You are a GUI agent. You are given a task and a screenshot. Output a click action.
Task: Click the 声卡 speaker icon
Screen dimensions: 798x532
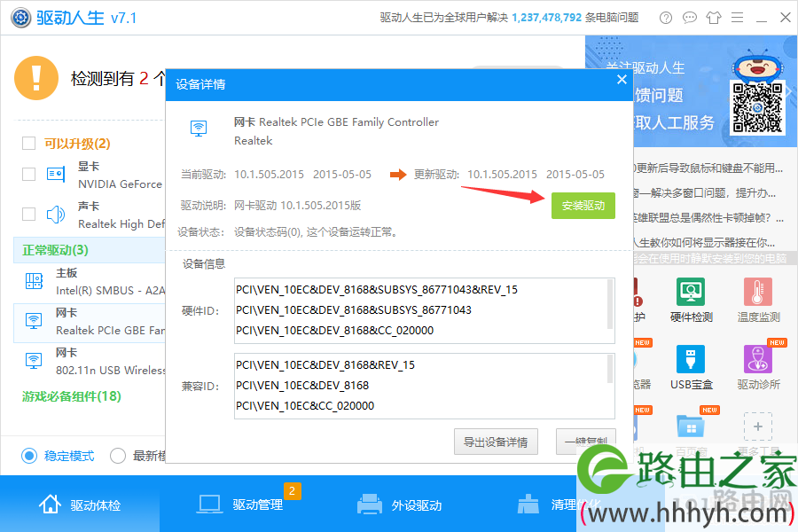56,215
